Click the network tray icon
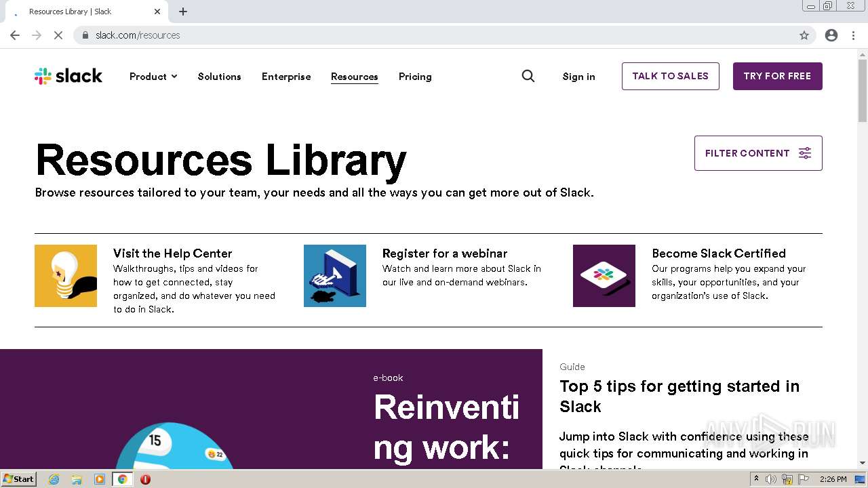This screenshot has height=488, width=868. tap(787, 479)
